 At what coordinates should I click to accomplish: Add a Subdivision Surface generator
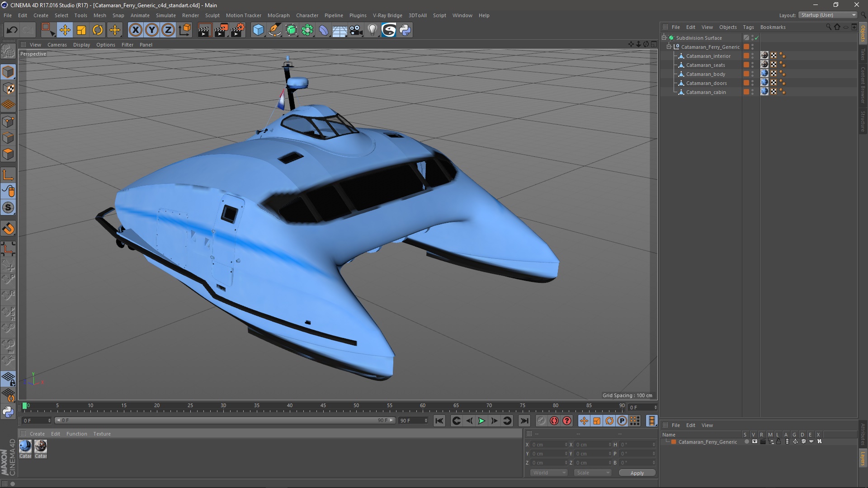coord(291,30)
